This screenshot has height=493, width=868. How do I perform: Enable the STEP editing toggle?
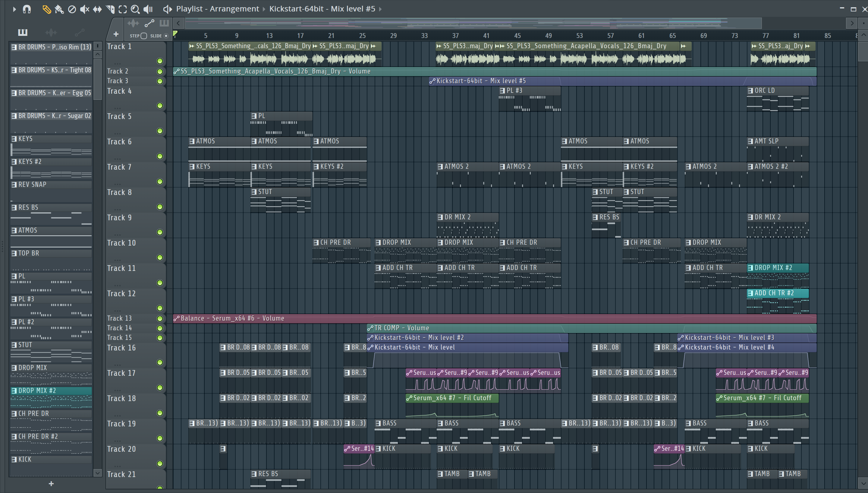(143, 36)
